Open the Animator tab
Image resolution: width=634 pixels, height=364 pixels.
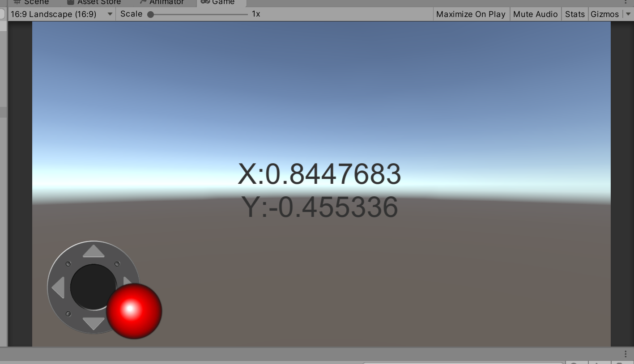166,2
